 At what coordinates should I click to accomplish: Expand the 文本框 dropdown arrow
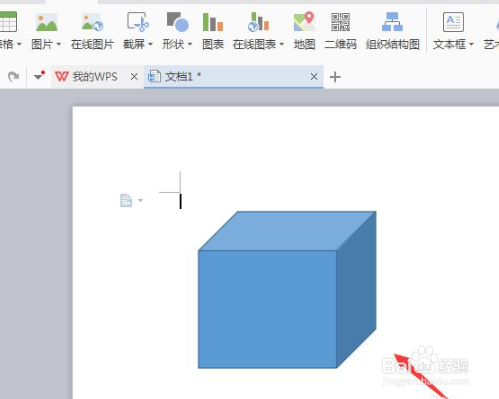coord(471,44)
